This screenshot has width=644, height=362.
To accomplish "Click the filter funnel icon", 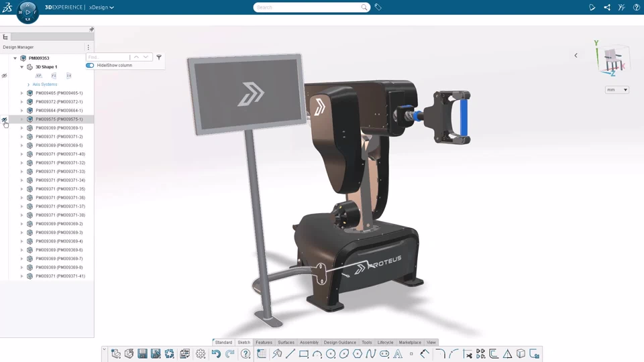I will point(159,57).
